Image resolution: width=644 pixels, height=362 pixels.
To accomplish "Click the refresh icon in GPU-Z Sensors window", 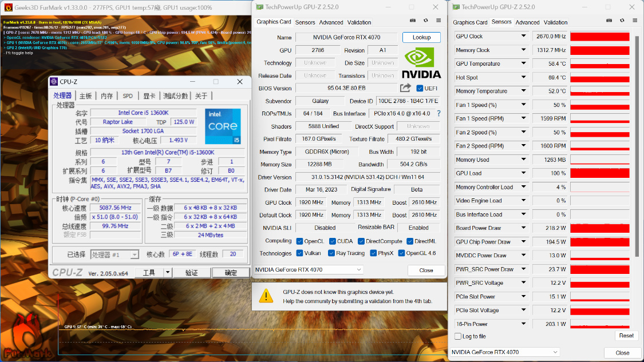I will click(622, 21).
